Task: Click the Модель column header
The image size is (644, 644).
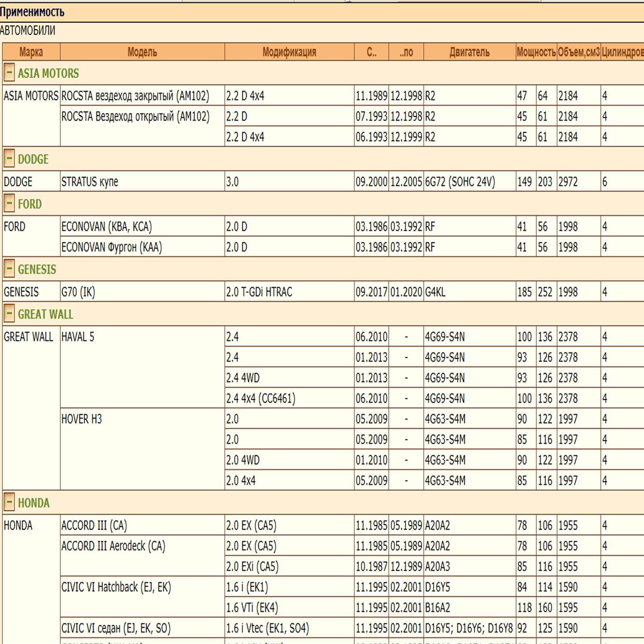Action: (142, 52)
